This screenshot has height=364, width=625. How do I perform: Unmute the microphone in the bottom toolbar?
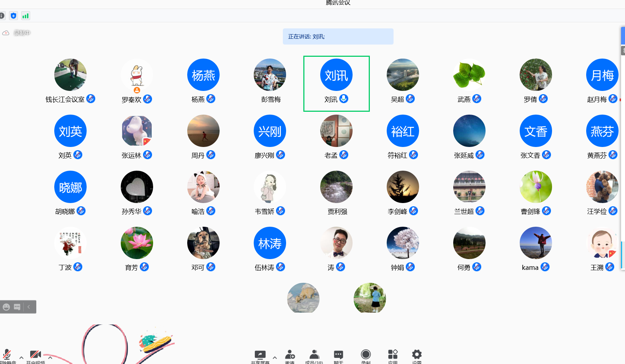pos(7,355)
